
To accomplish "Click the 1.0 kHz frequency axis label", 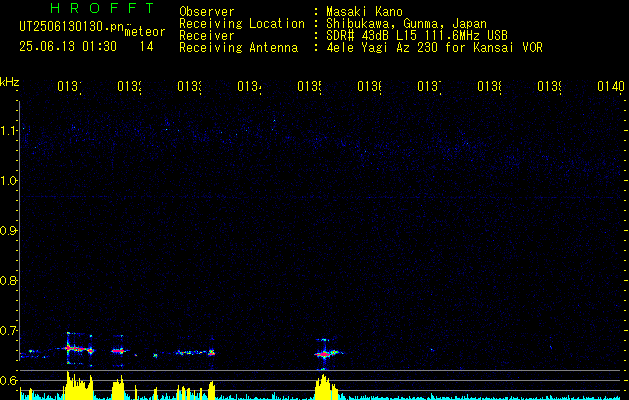I will point(8,180).
